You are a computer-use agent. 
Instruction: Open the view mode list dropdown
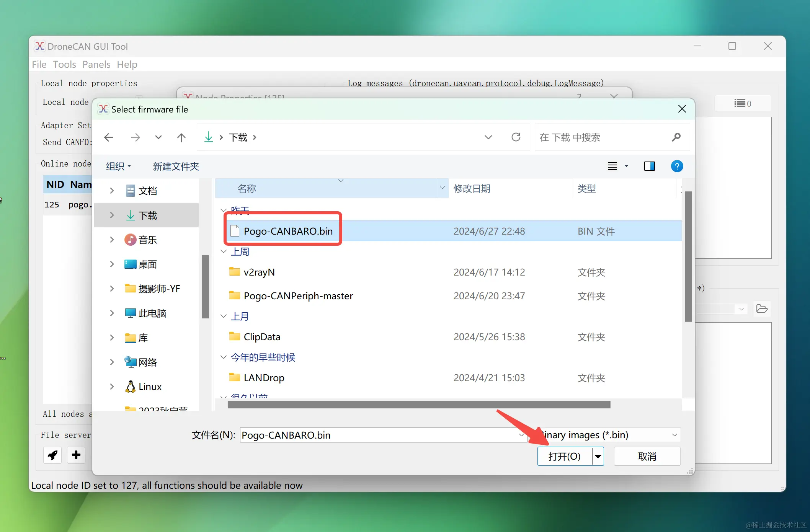pyautogui.click(x=626, y=166)
